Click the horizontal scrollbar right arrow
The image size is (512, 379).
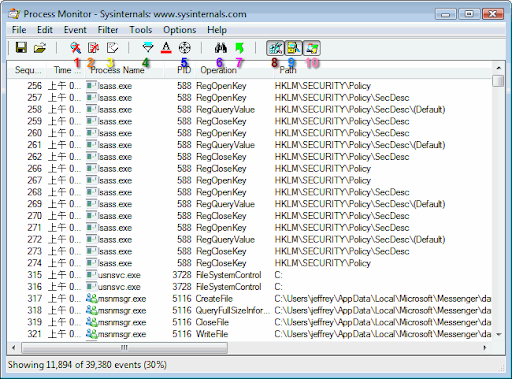(x=485, y=348)
